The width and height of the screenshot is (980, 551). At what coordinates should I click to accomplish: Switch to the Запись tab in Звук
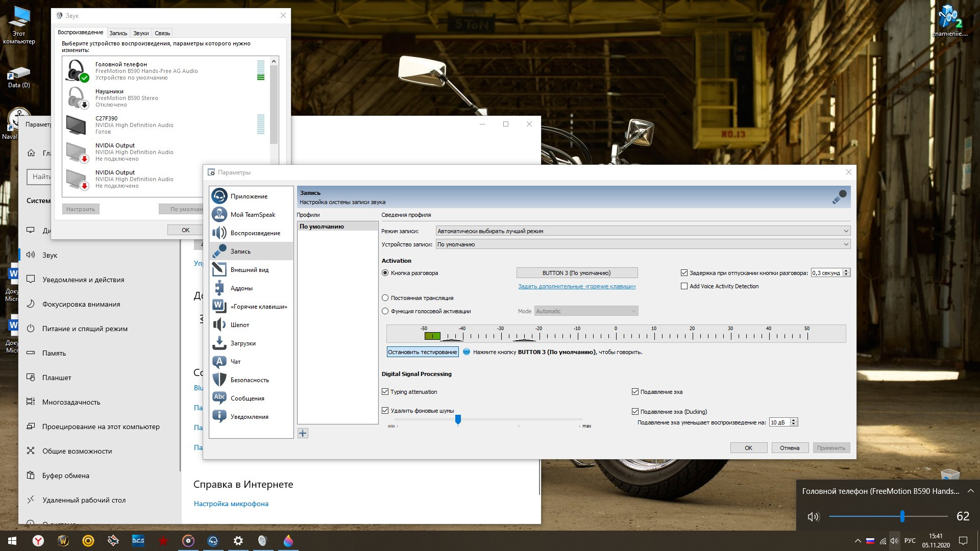pyautogui.click(x=118, y=33)
